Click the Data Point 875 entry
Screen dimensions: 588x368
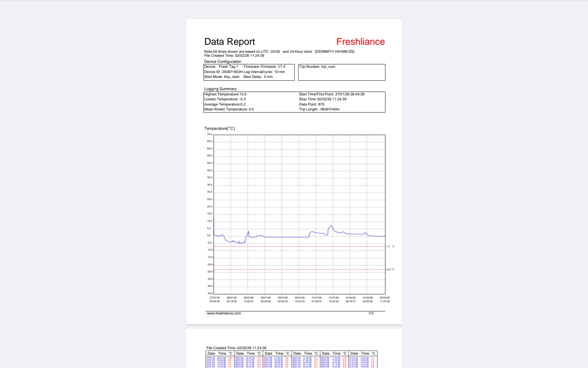[x=311, y=104]
